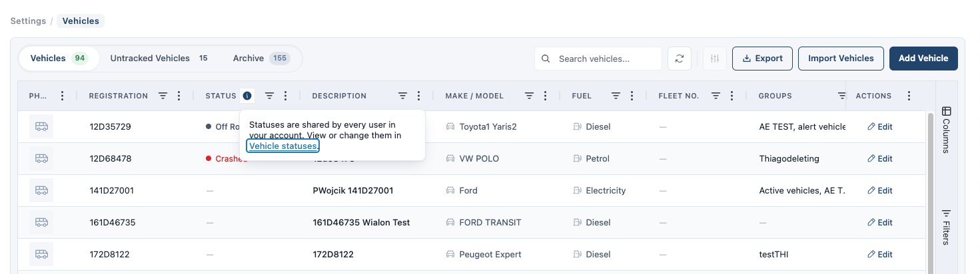
Task: Open Make / Model column filter
Action: point(529,96)
